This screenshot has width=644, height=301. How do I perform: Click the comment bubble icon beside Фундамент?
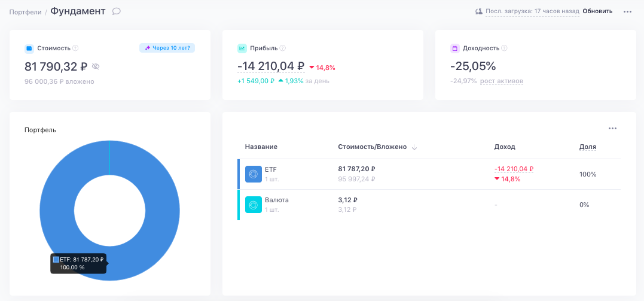(x=116, y=11)
